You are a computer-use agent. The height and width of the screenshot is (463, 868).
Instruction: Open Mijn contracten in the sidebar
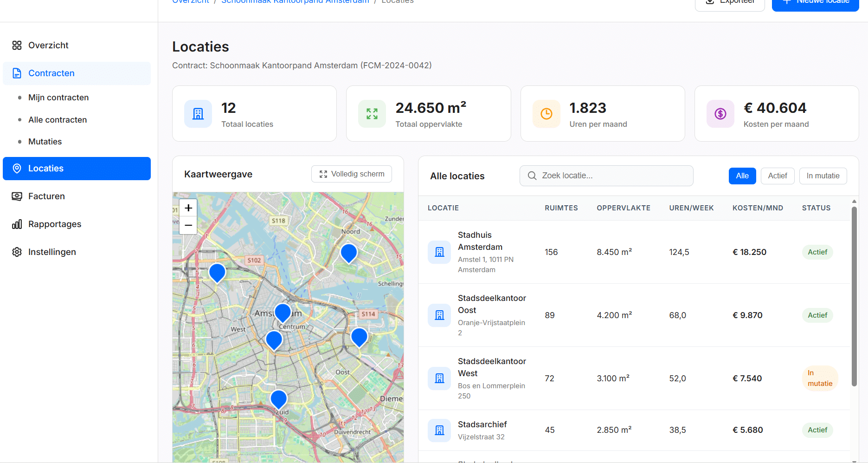click(x=58, y=97)
